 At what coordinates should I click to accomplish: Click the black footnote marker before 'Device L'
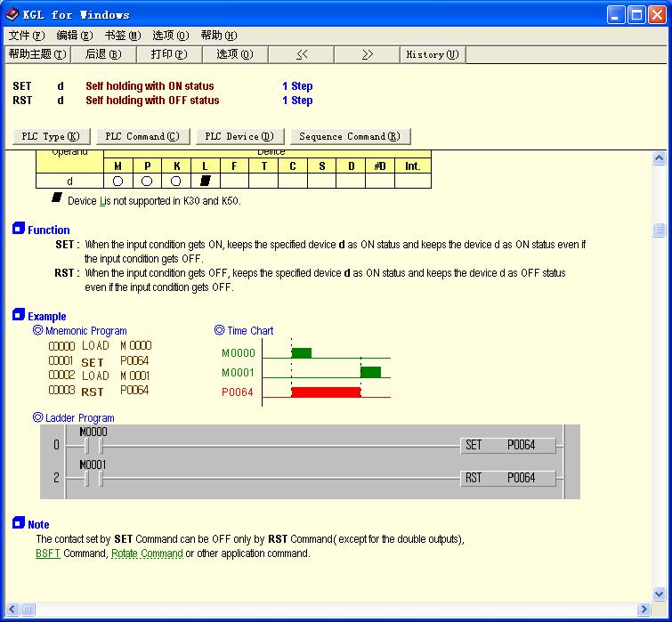[x=57, y=198]
